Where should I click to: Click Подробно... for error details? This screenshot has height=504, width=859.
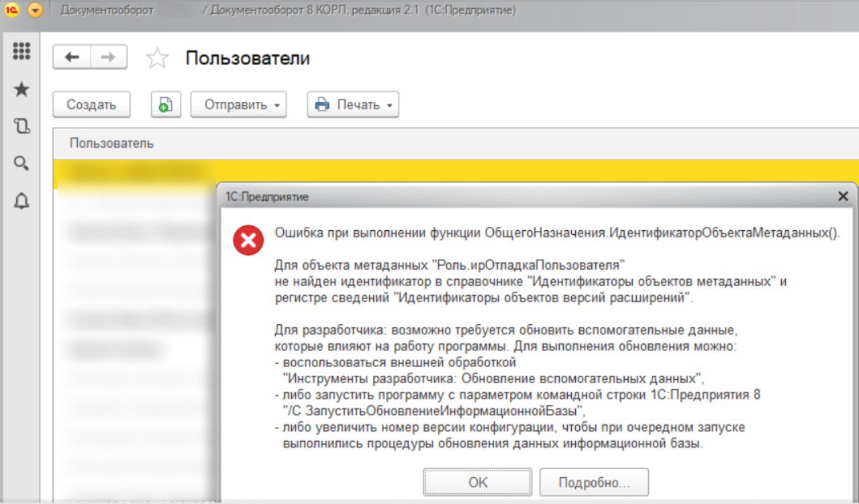(x=594, y=483)
